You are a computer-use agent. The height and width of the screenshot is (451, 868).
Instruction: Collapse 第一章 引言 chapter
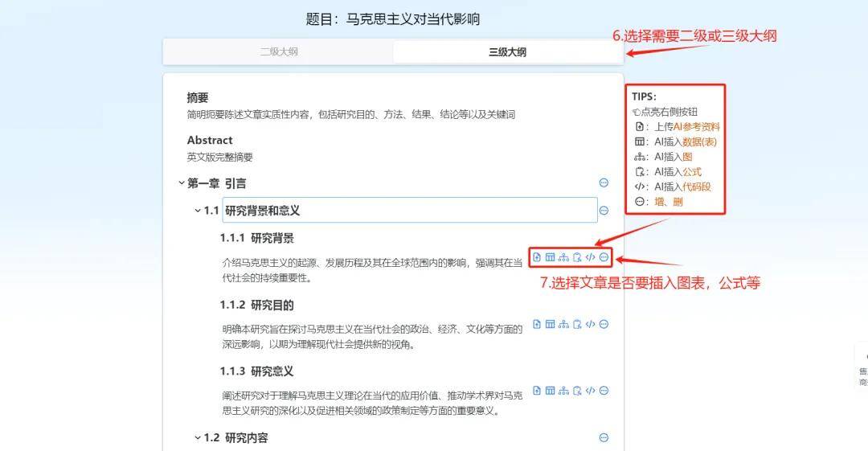point(181,182)
